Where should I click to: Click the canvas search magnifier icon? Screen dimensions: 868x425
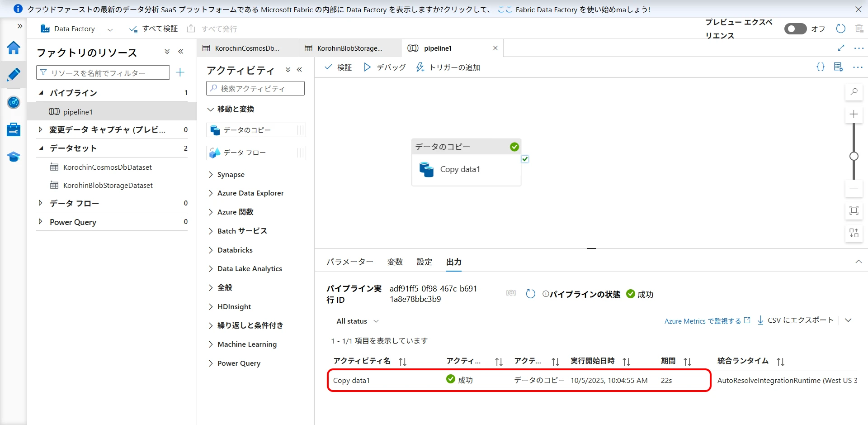click(x=854, y=92)
